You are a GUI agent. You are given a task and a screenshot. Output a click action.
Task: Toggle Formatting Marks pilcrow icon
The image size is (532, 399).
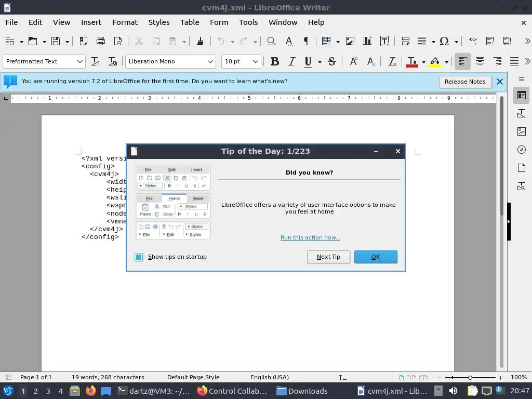(x=306, y=42)
